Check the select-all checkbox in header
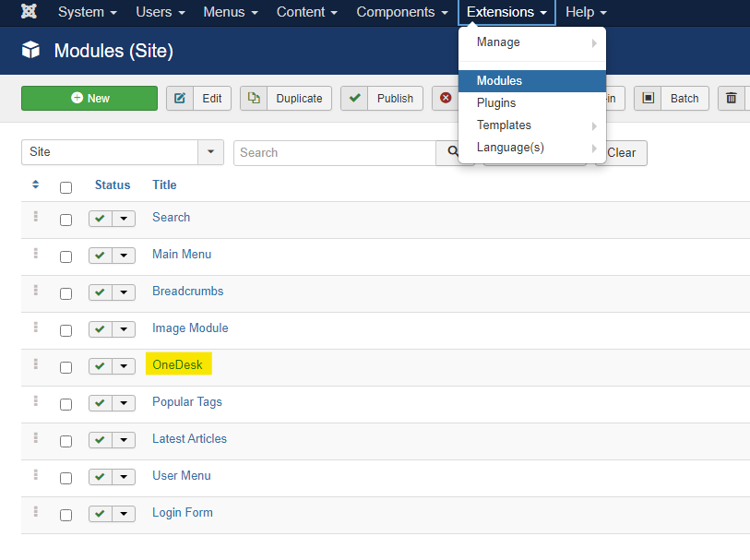The image size is (750, 560). pos(65,187)
